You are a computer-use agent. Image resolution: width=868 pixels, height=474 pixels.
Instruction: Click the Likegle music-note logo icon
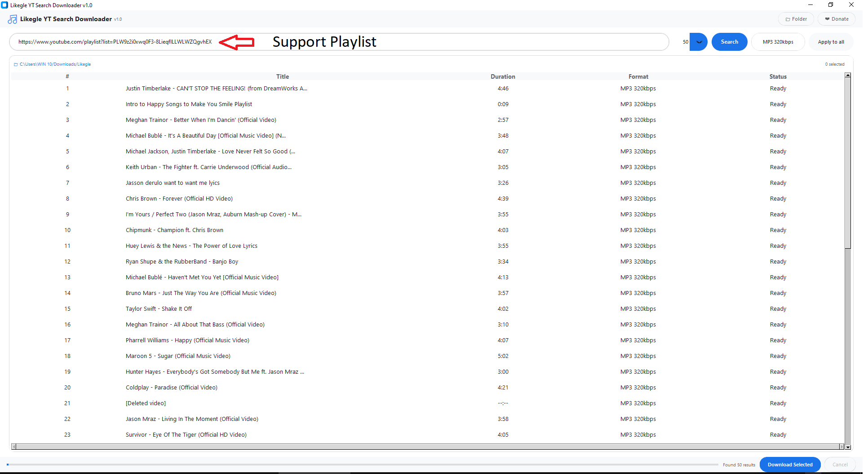click(12, 19)
